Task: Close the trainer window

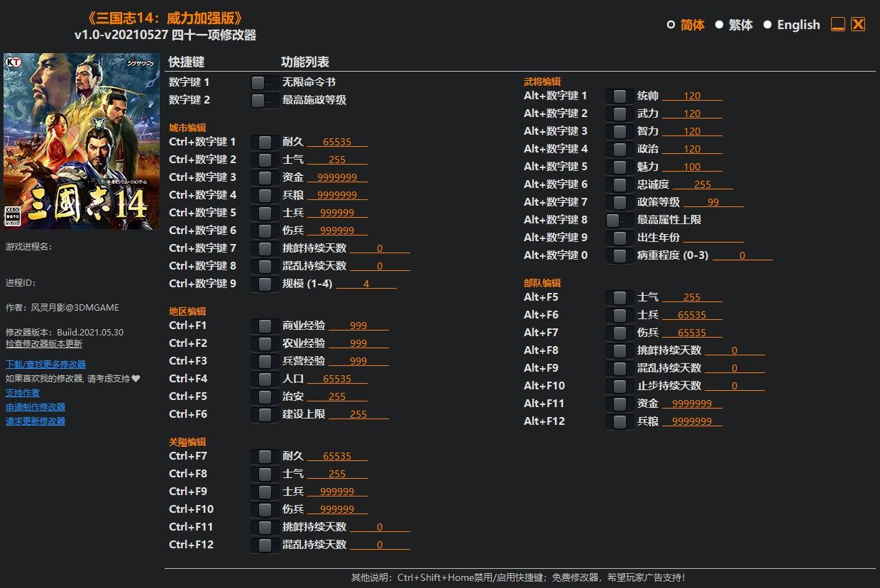Action: (x=858, y=25)
